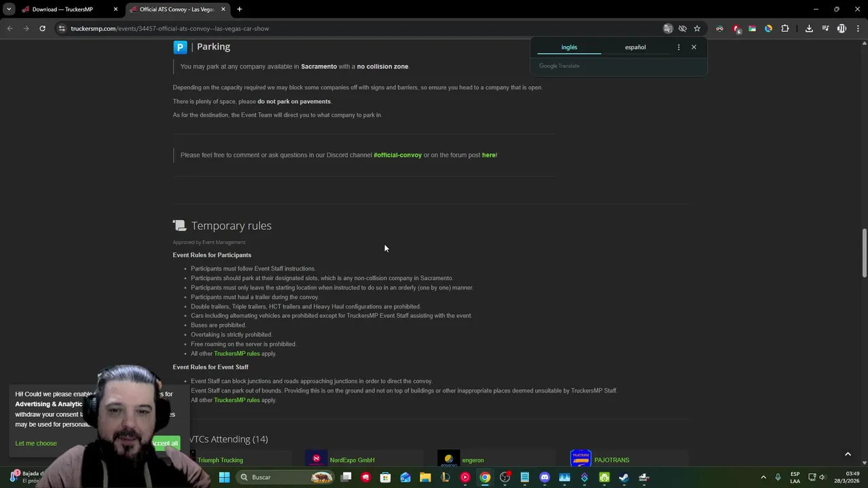Open File Explorer from taskbar
Viewport: 868px width, 488px height.
click(425, 477)
